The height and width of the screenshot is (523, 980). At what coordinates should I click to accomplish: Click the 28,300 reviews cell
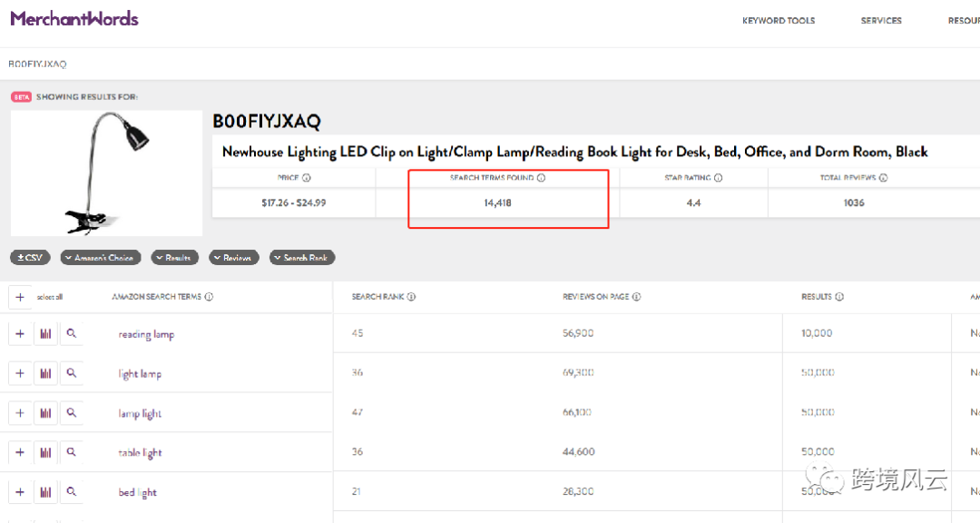pos(578,492)
